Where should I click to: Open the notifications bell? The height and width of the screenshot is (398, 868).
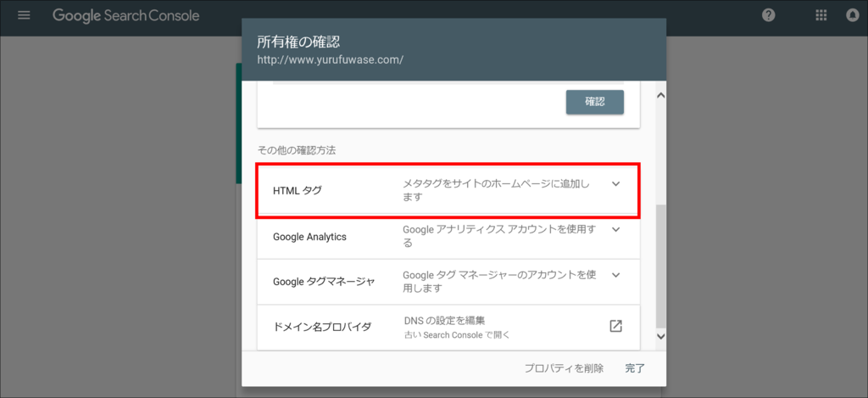pos(853,15)
